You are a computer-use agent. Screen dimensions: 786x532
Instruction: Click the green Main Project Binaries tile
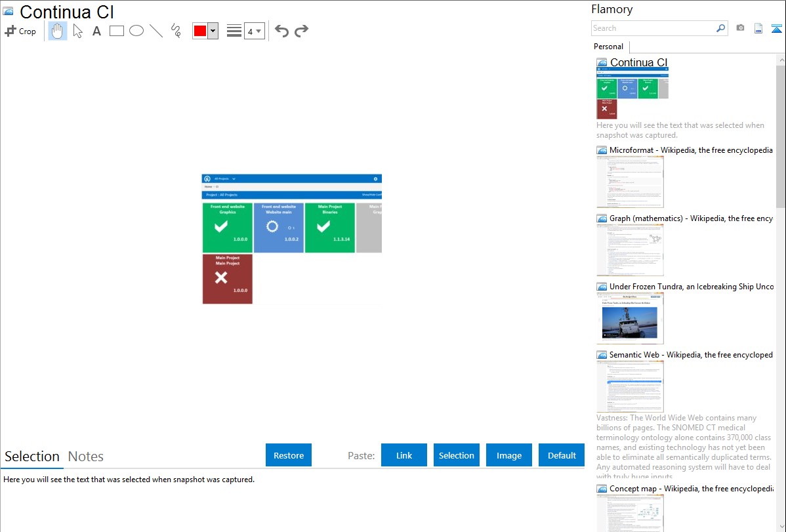[330, 228]
